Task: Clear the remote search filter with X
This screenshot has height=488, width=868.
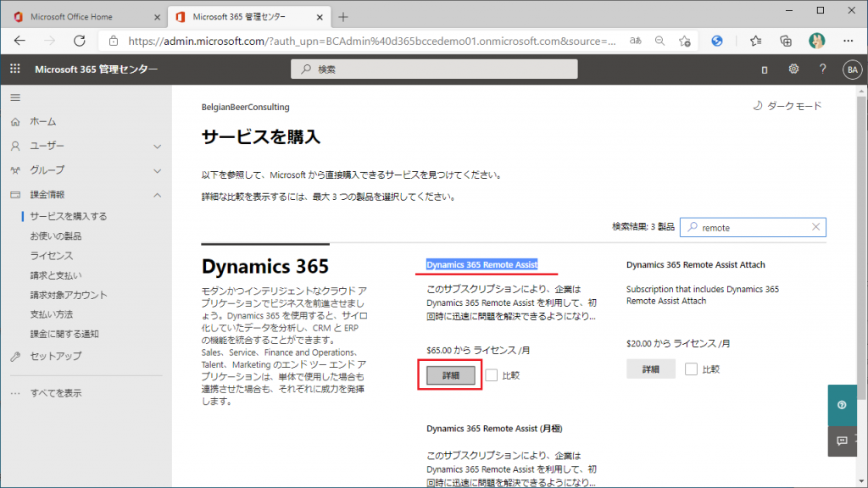Action: click(x=815, y=227)
